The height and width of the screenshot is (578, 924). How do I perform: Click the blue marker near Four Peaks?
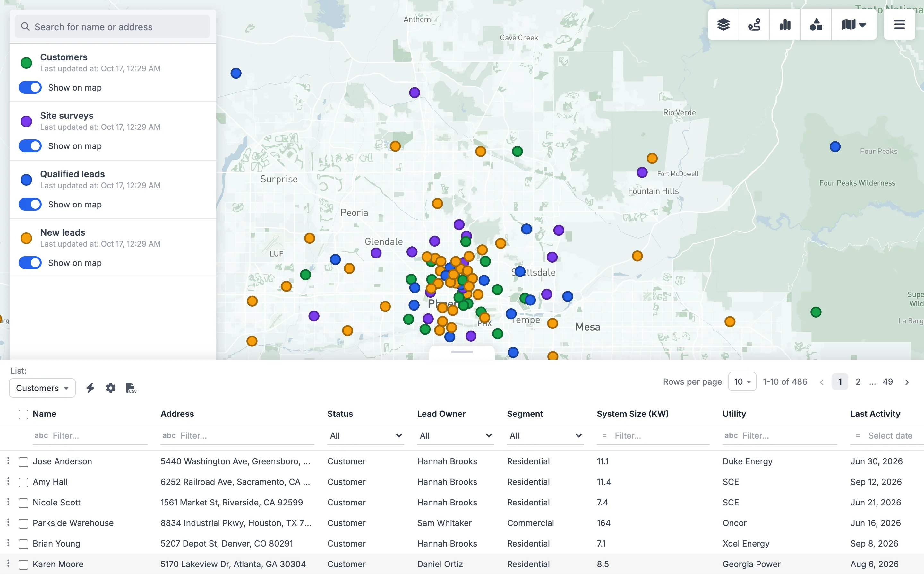click(835, 147)
